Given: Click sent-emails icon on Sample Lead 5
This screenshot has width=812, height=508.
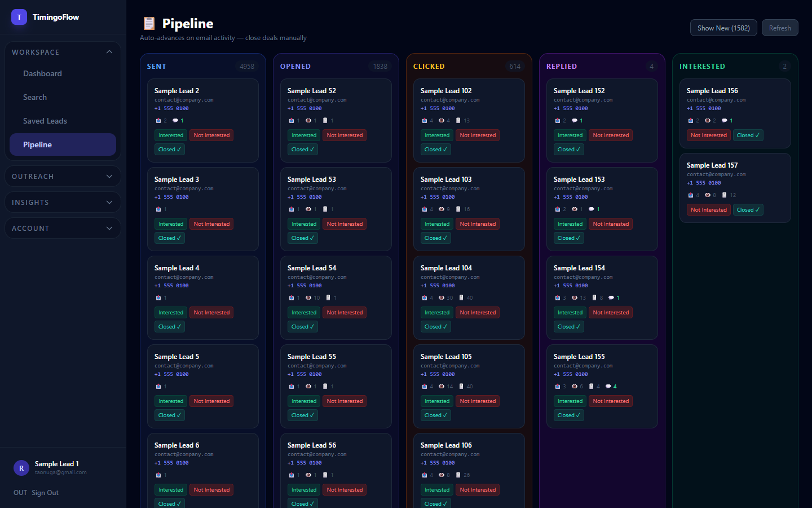Looking at the screenshot, I should (x=158, y=387).
